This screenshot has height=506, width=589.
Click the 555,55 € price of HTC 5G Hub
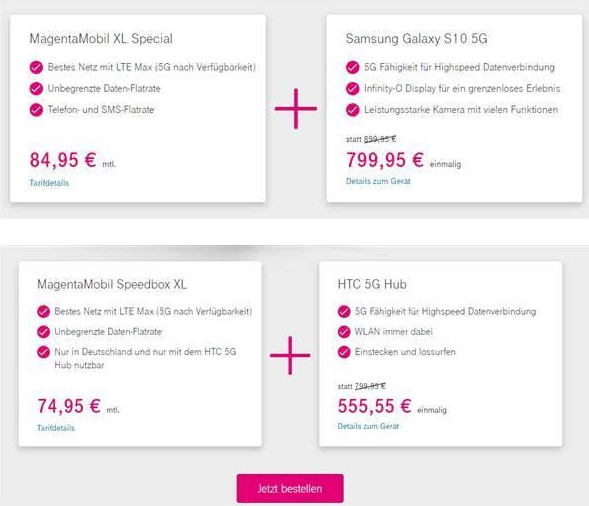(x=375, y=406)
